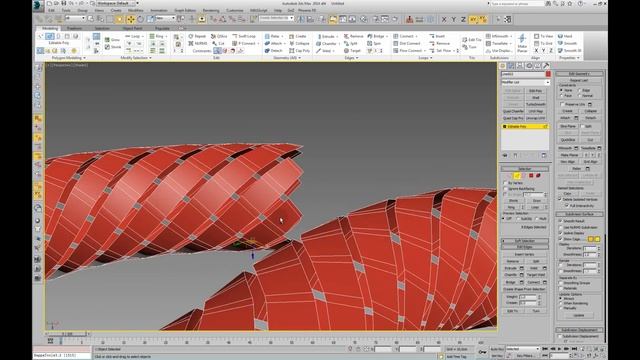Viewport: 640px width, 360px height.
Task: Open the Modifier List dropdown
Action: click(x=525, y=82)
